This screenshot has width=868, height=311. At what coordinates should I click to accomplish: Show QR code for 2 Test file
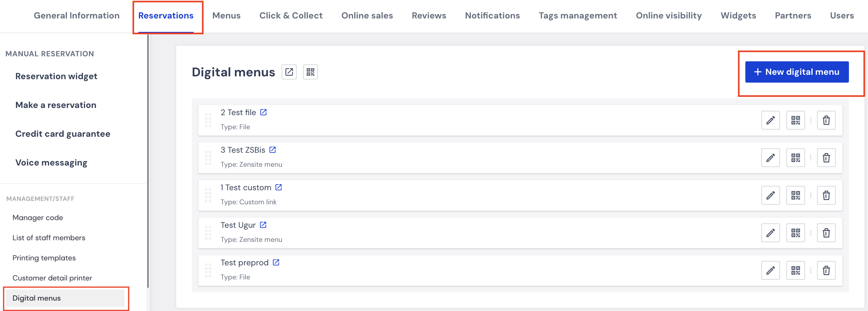pos(796,120)
